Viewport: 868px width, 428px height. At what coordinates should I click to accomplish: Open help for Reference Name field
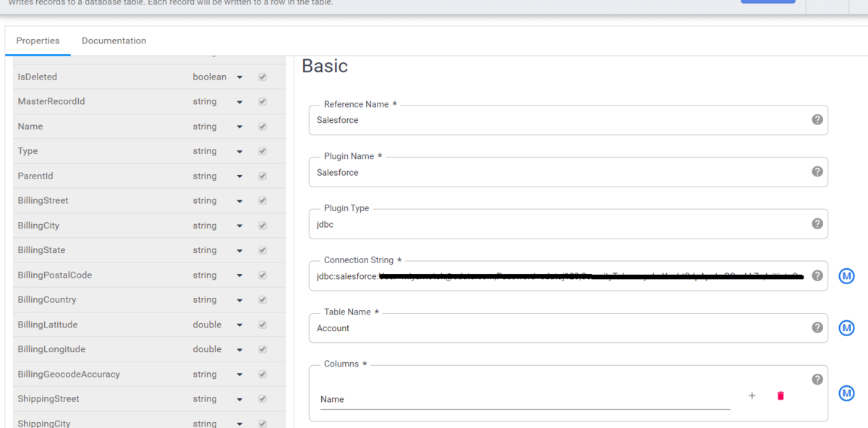point(817,120)
